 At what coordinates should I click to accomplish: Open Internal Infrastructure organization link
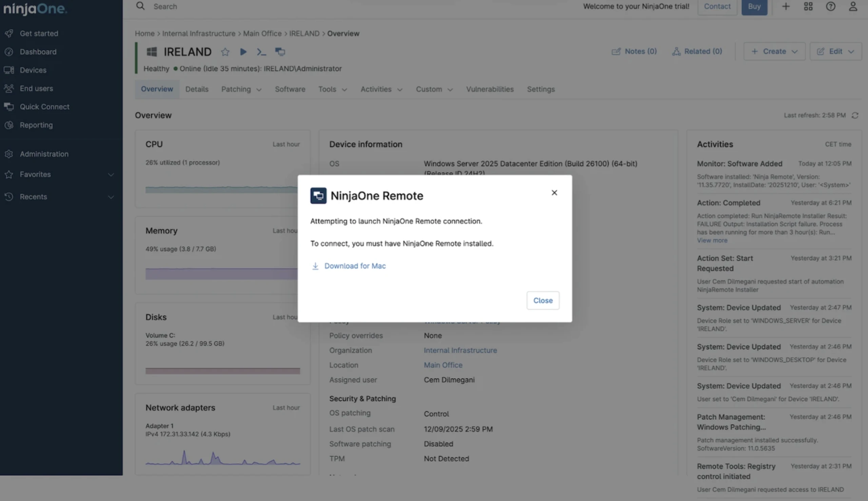click(460, 350)
